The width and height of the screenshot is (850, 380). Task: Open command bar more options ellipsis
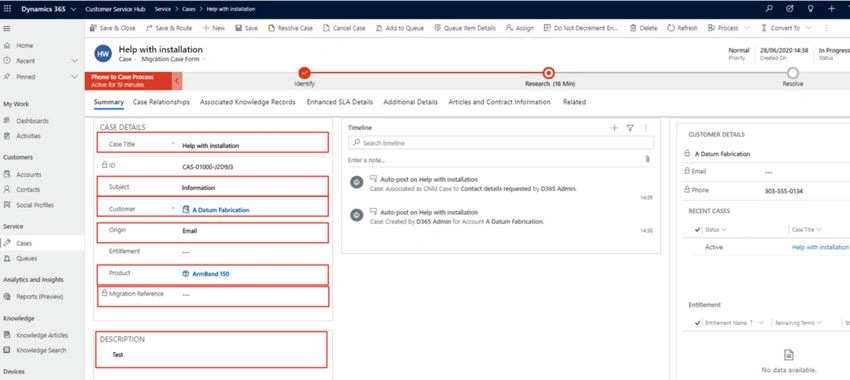pos(826,28)
